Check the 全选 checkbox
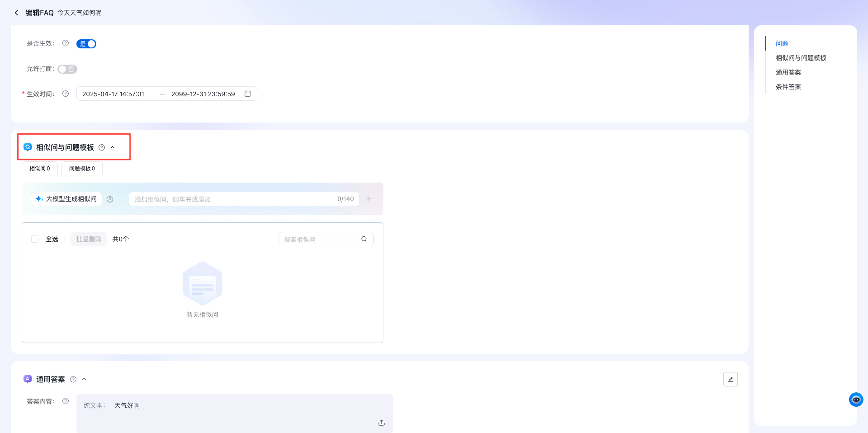 click(35, 239)
